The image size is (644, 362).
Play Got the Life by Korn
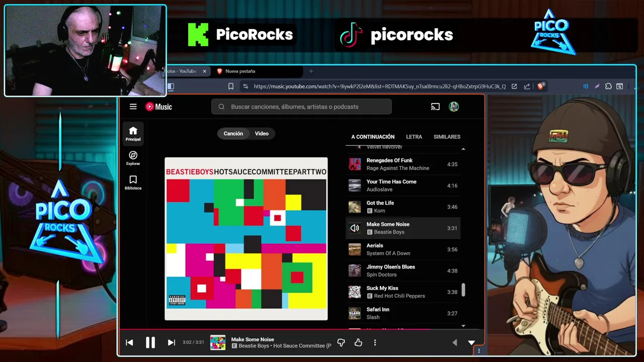pyautogui.click(x=403, y=207)
